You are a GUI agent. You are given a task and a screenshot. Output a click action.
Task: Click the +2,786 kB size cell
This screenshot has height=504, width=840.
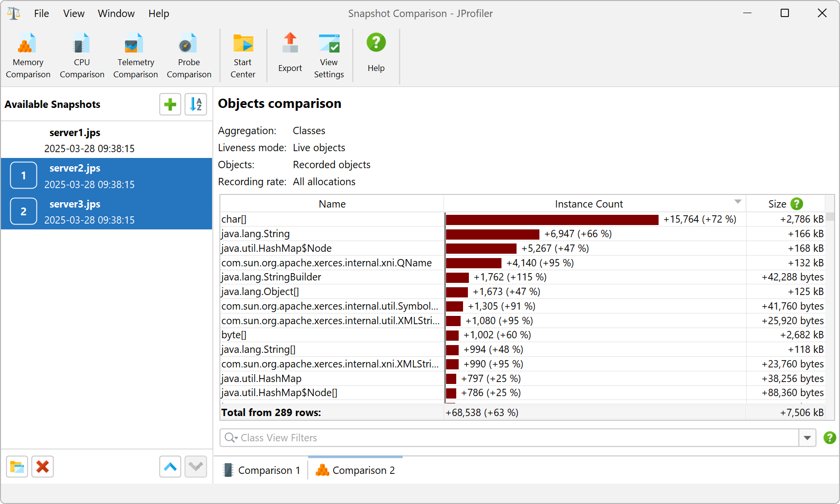point(802,219)
